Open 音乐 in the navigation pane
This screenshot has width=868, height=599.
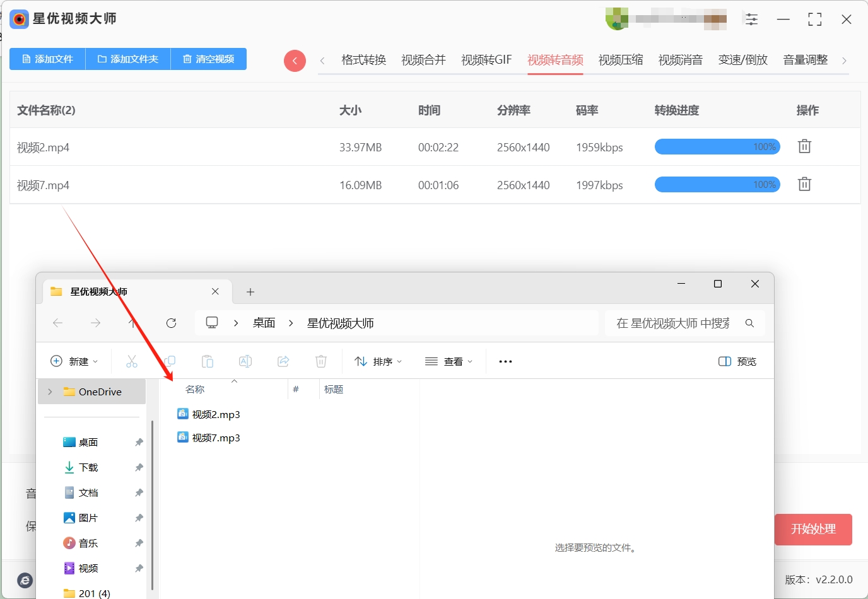coord(88,543)
